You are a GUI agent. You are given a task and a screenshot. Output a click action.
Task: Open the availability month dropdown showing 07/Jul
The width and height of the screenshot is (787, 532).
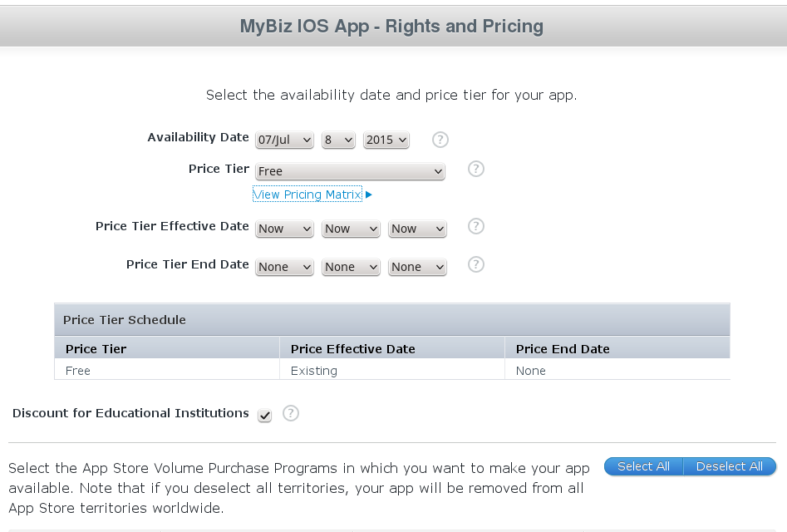point(284,140)
